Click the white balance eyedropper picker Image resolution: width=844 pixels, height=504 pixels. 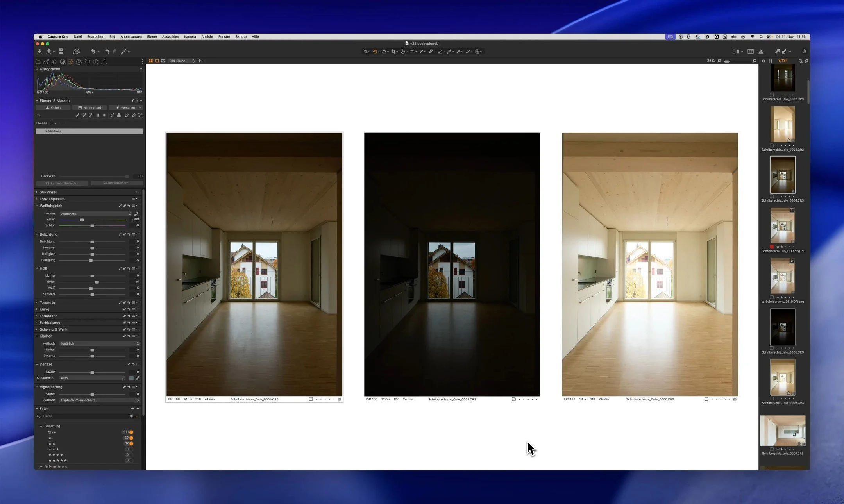[x=136, y=214]
